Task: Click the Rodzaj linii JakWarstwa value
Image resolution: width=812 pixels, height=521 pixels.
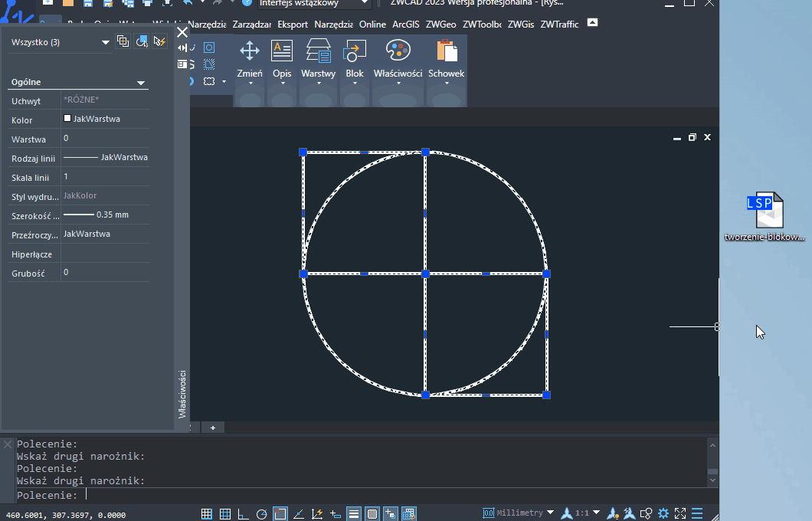Action: coord(105,157)
